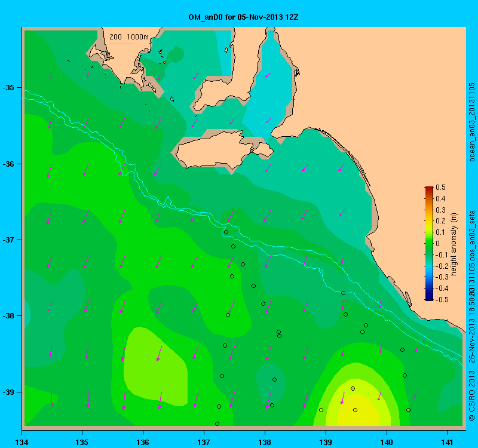Viewport: 478px width, 448px height.
Task: Click the colorbar's topmost label, positive 0.5
Action: [x=440, y=188]
